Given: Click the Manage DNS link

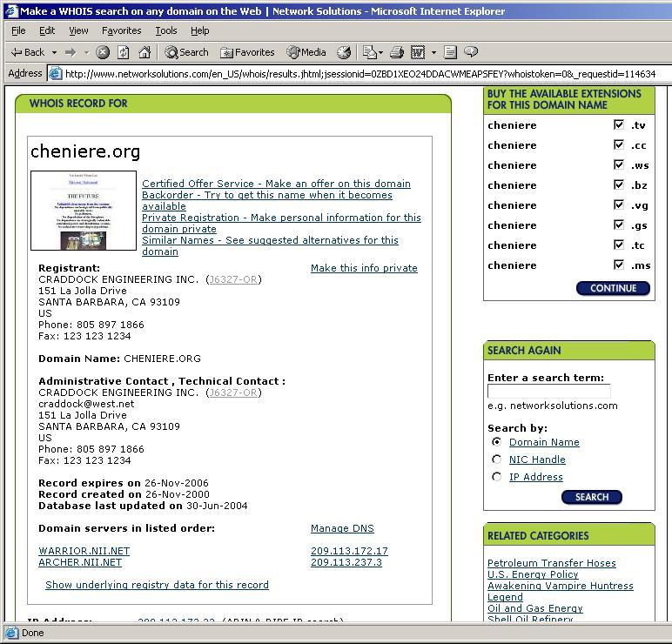Looking at the screenshot, I should [342, 528].
